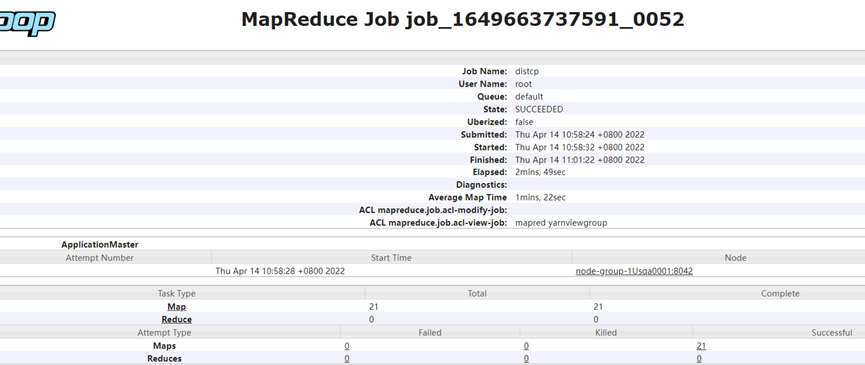865x365 pixels.
Task: View killed Reduces attempts count
Action: pyautogui.click(x=526, y=359)
